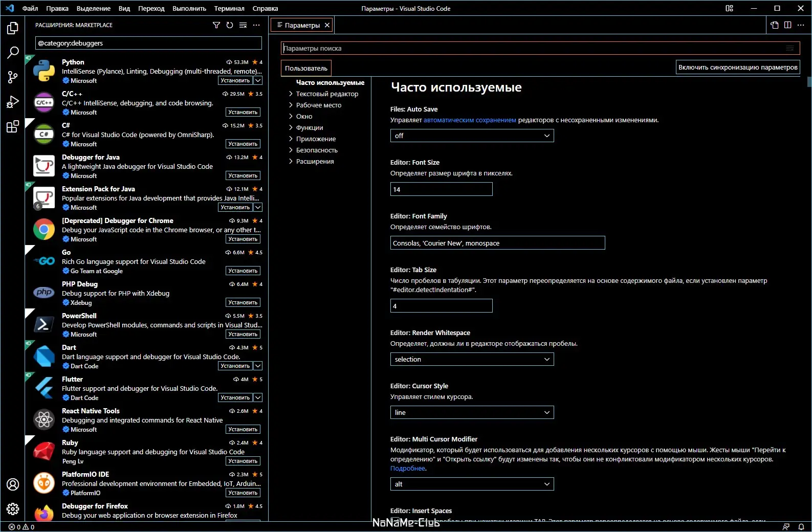This screenshot has width=812, height=532.
Task: Follow the автоматическим сохранением link
Action: [x=470, y=120]
